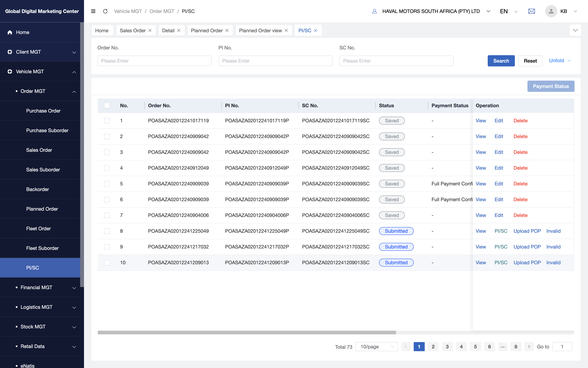Expand the Client MGT menu

pos(74,52)
